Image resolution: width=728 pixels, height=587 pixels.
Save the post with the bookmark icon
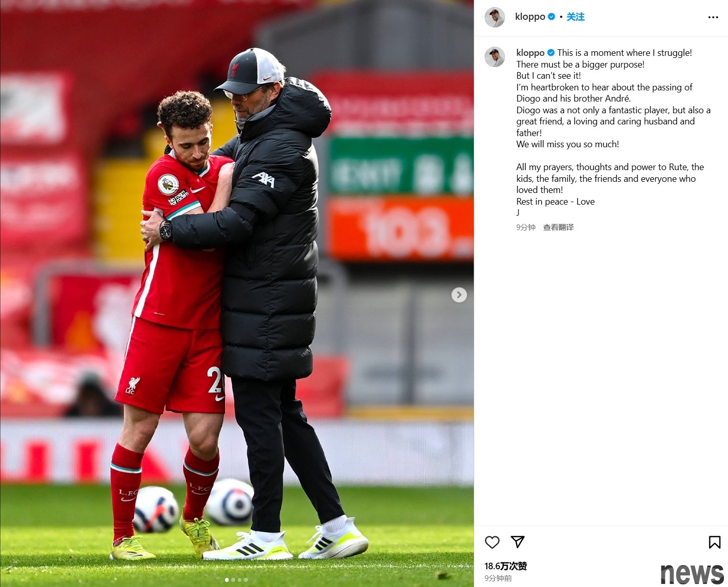click(714, 542)
